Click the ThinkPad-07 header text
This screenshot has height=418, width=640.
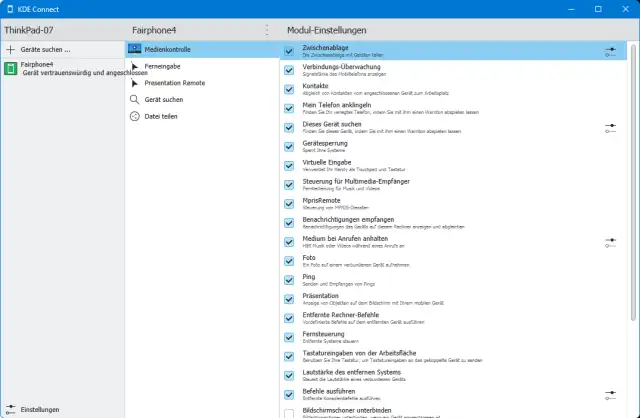pyautogui.click(x=29, y=30)
